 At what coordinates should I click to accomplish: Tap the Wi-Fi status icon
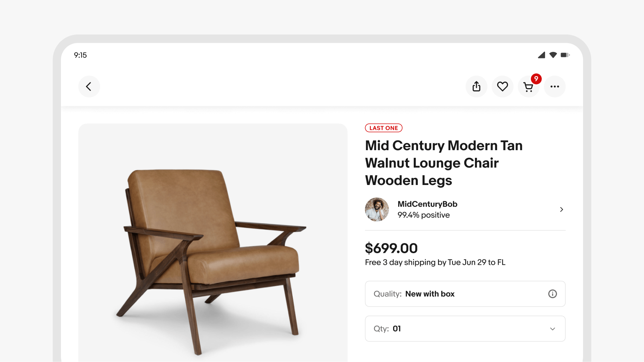[553, 55]
